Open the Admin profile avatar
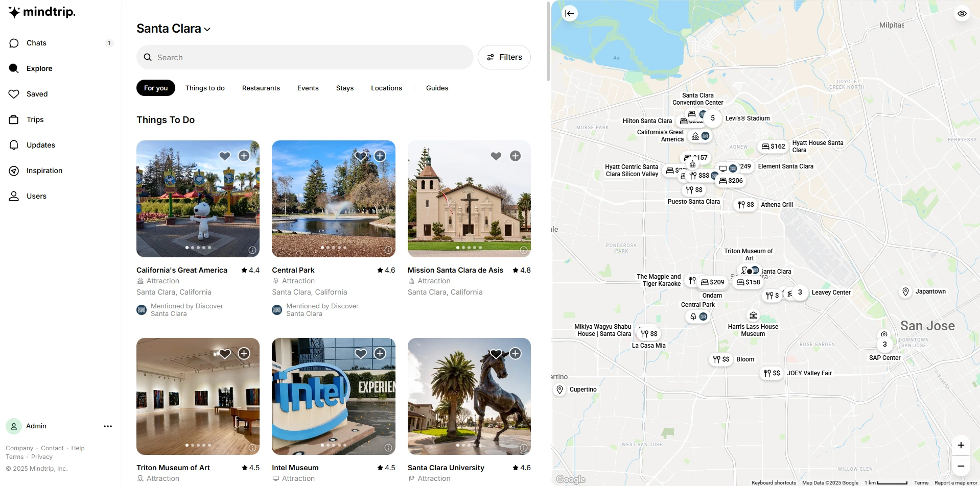Screen dimensions: 980x486 pyautogui.click(x=14, y=426)
